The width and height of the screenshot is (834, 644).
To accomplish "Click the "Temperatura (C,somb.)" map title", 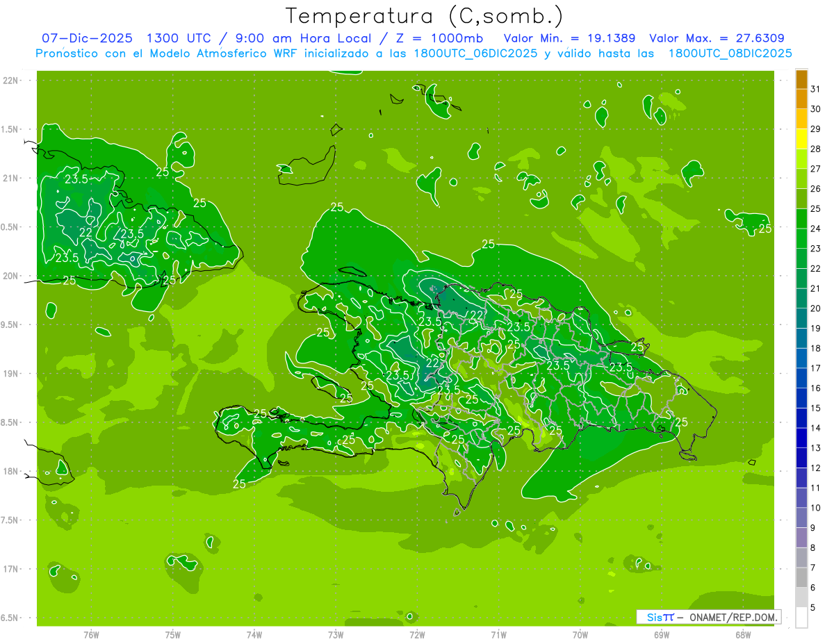I will pos(424,15).
